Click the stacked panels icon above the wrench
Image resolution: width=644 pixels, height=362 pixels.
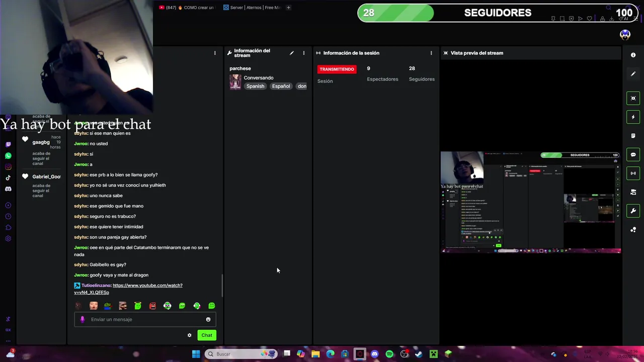(x=633, y=192)
